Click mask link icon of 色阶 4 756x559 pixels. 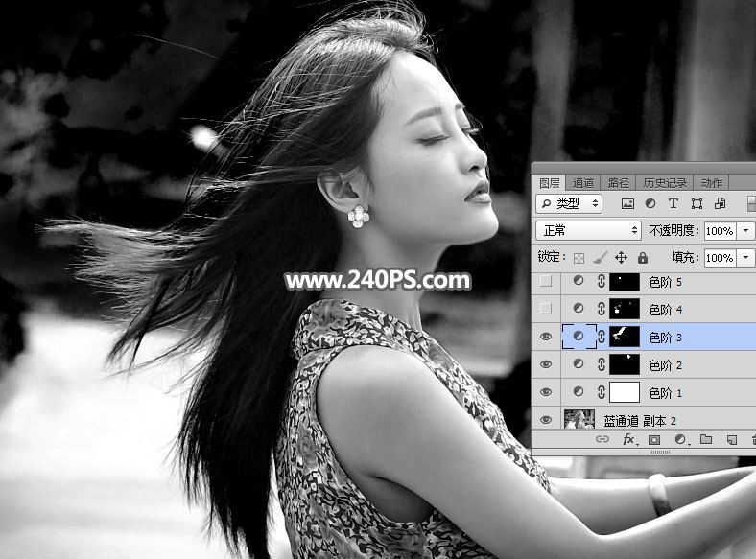tap(602, 309)
